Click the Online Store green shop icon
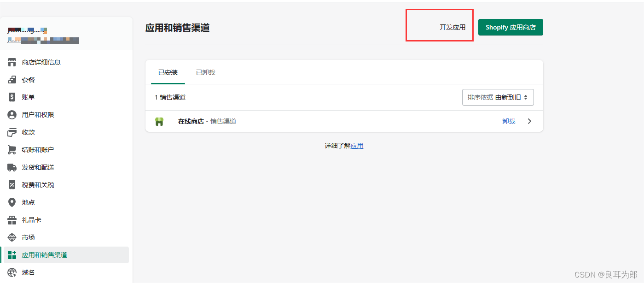This screenshot has height=283, width=644. point(159,122)
